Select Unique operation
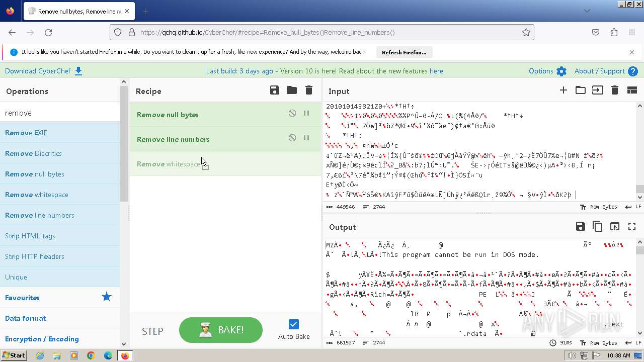 point(60,277)
